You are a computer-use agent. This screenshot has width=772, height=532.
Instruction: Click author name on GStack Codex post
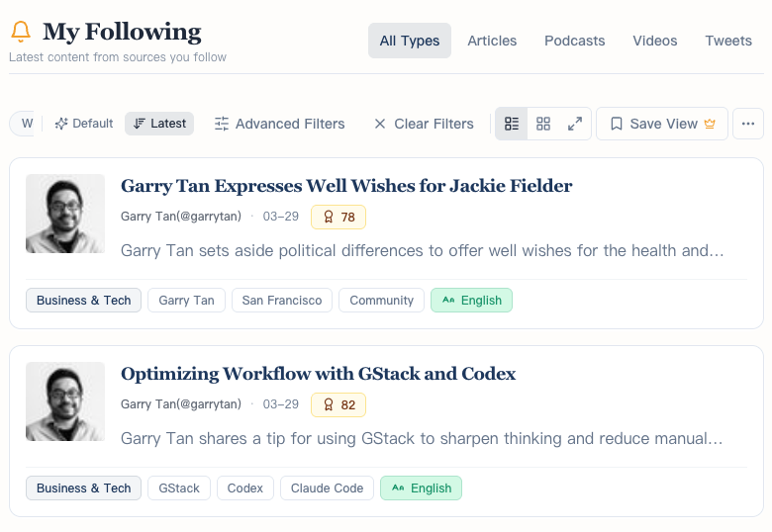pyautogui.click(x=181, y=404)
